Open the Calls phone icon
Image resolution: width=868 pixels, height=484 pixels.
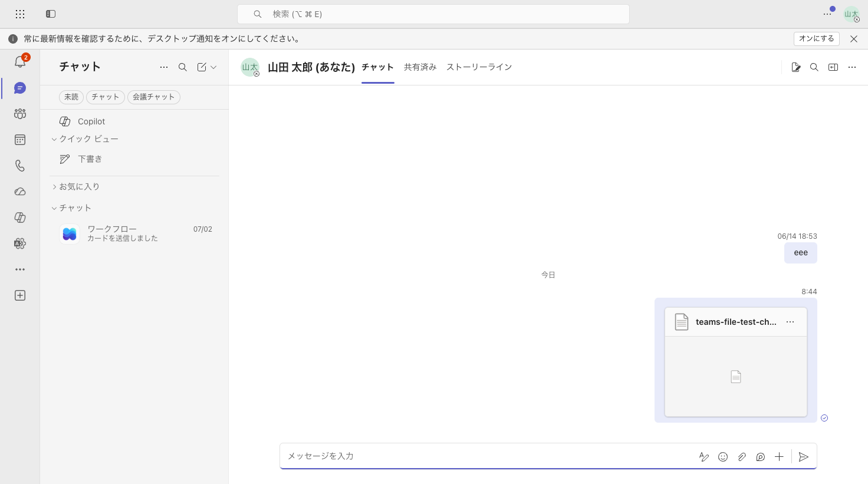[x=20, y=166]
